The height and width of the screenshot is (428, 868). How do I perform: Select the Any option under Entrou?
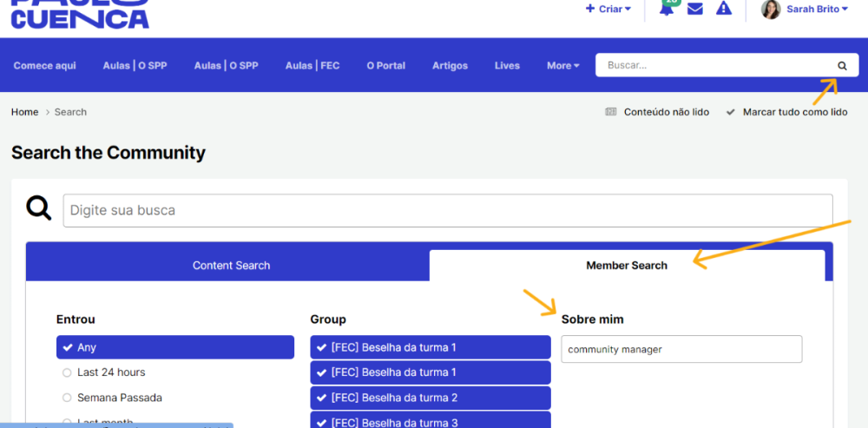tap(174, 347)
